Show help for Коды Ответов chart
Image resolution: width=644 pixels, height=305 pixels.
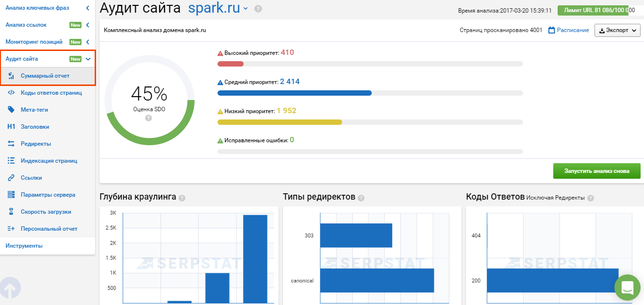click(590, 198)
